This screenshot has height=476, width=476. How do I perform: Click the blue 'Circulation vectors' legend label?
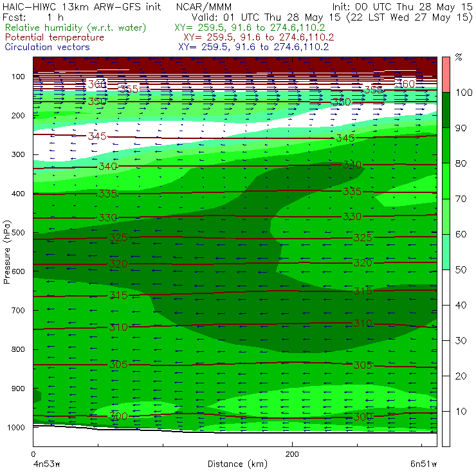48,47
